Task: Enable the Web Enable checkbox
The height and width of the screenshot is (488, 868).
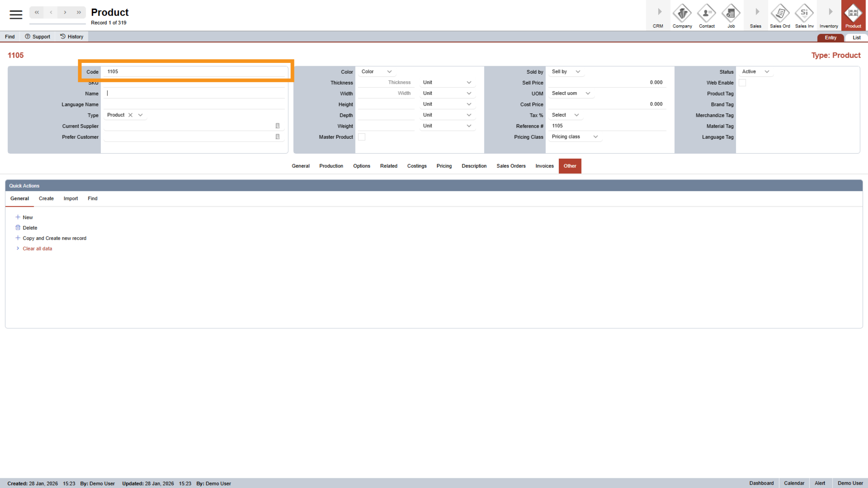Action: 742,83
